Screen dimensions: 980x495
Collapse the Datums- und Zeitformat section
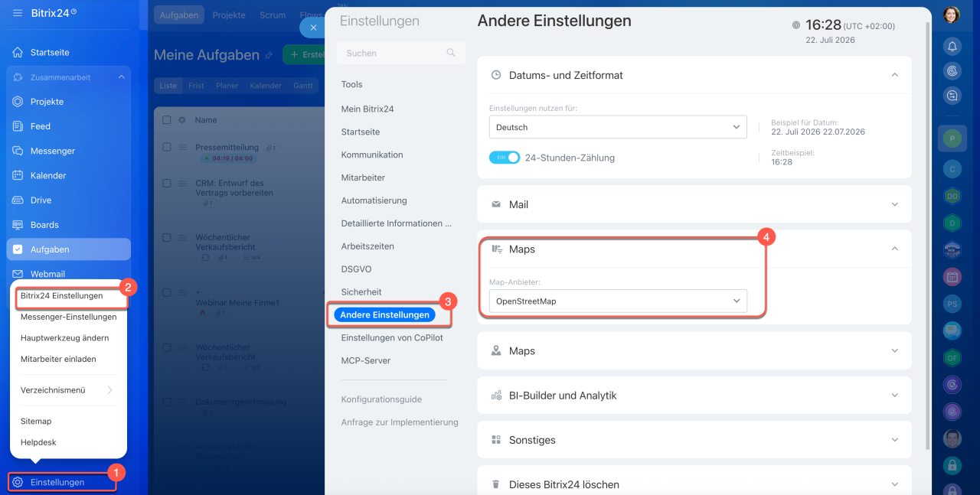(x=895, y=75)
